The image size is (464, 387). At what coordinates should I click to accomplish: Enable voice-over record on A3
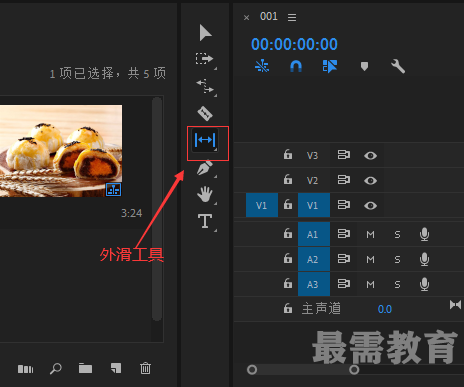click(424, 284)
